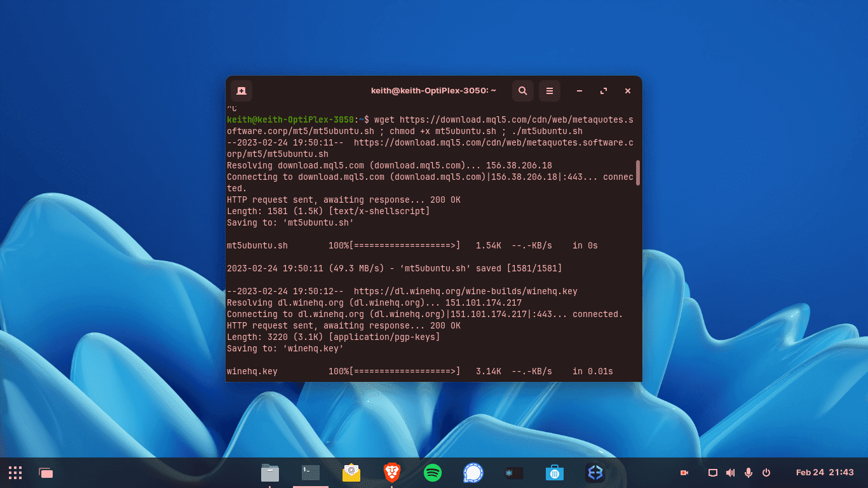Open the power menu icon
Image resolution: width=868 pixels, height=488 pixels.
pyautogui.click(x=766, y=473)
